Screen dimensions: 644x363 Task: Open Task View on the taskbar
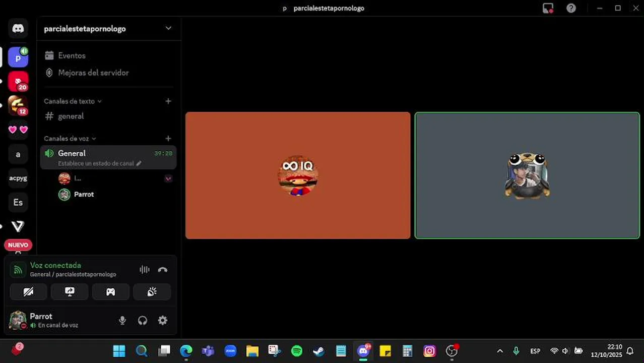coord(164,351)
